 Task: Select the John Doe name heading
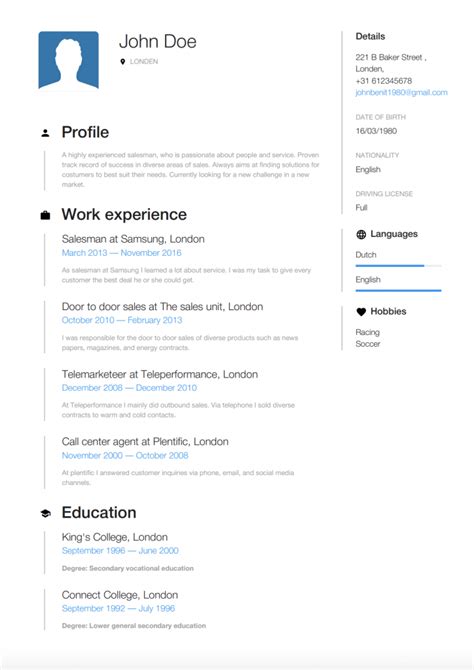coord(158,41)
